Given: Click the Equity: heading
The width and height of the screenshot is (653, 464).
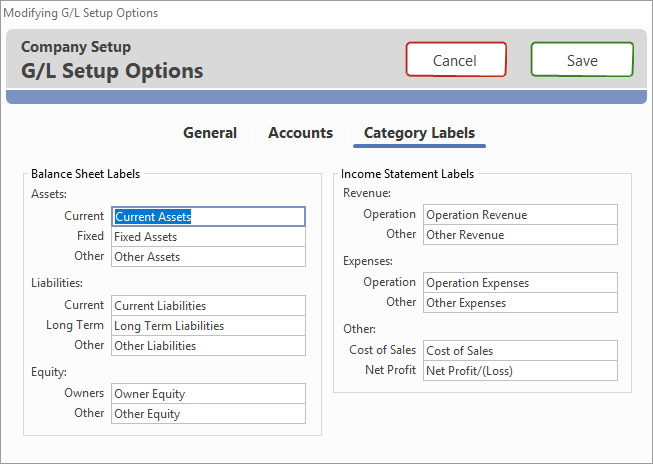Looking at the screenshot, I should (x=49, y=372).
